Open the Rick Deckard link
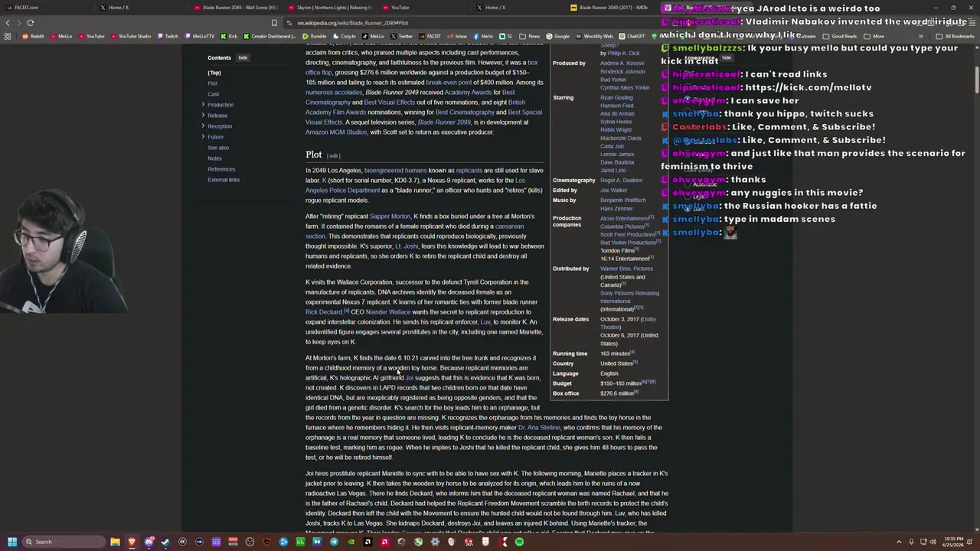The height and width of the screenshot is (551, 980). click(x=324, y=312)
